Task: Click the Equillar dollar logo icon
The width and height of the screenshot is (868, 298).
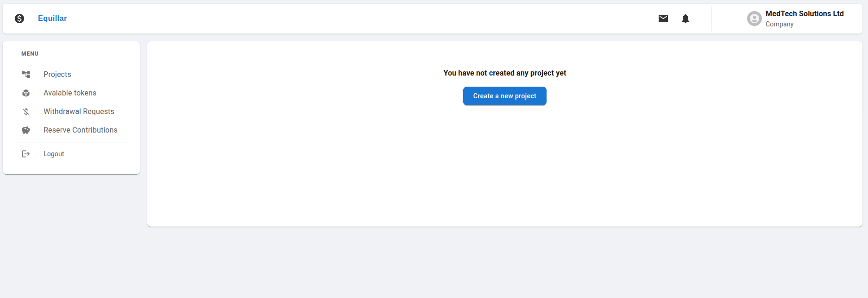Action: (19, 19)
